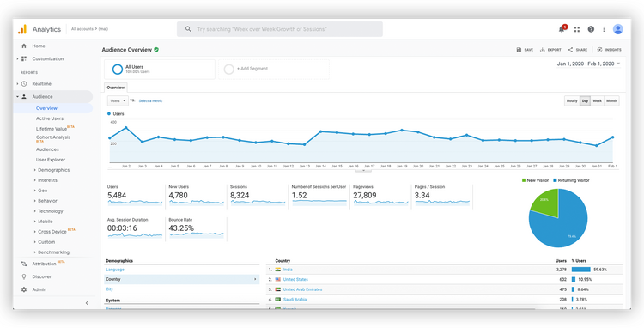Open the apps grid icon
The width and height of the screenshot is (644, 328).
pos(577,29)
